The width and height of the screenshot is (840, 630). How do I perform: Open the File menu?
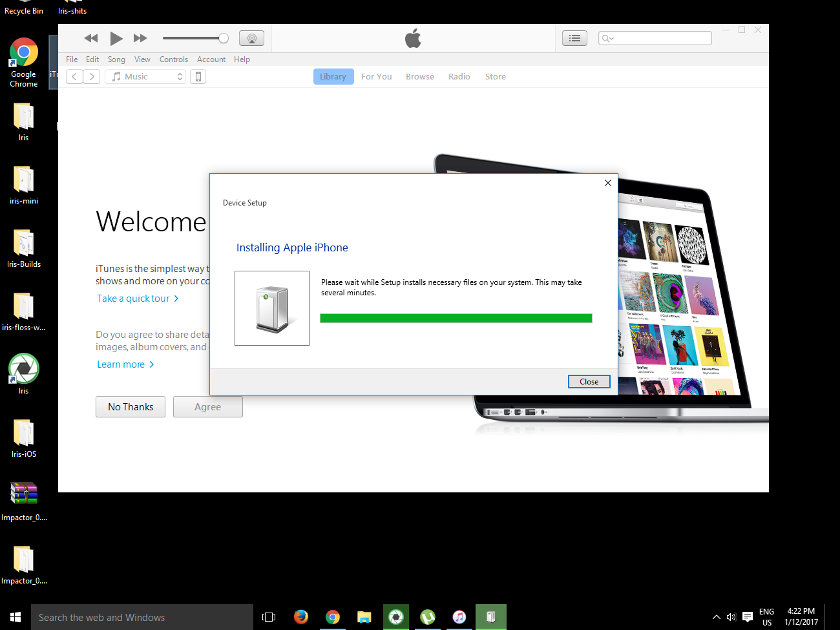tap(72, 59)
